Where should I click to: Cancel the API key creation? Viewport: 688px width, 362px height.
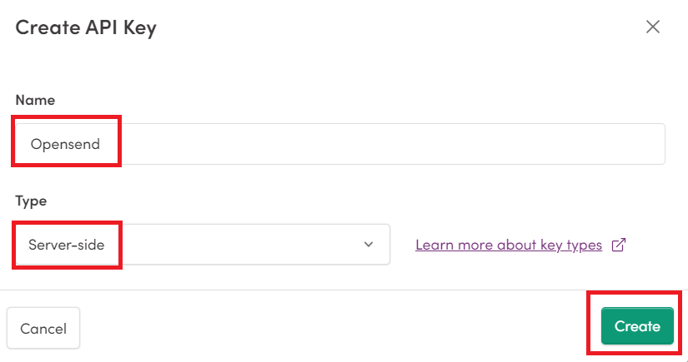(43, 328)
